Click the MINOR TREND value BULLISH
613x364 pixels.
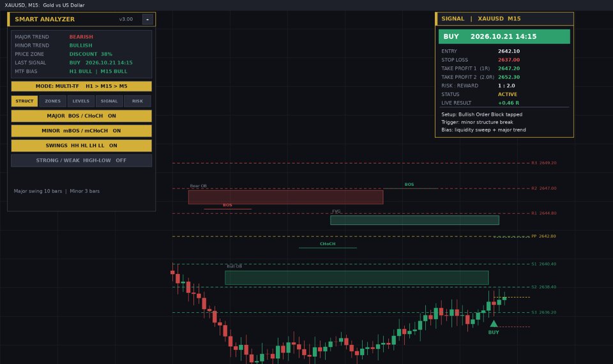click(x=81, y=45)
